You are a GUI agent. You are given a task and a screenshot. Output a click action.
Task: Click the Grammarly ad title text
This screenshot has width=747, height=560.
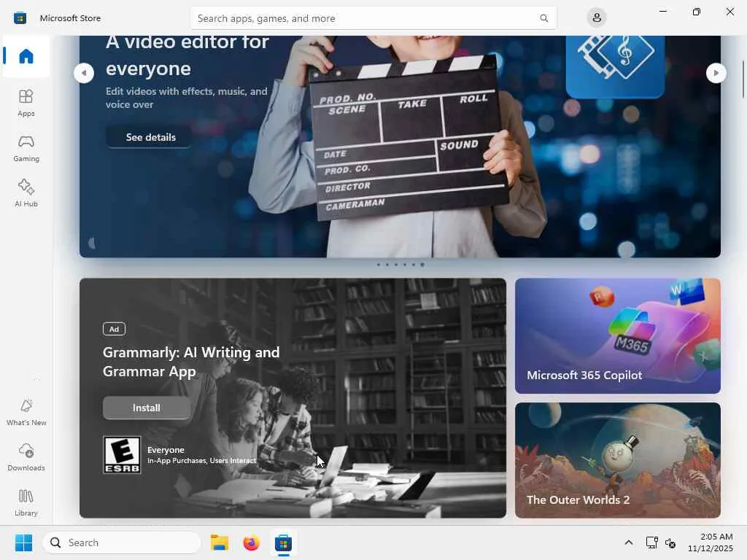click(x=191, y=362)
